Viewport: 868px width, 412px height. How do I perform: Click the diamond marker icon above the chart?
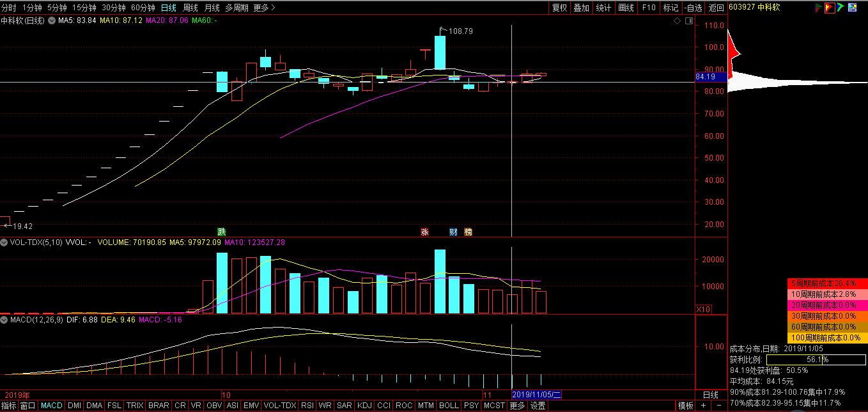click(x=678, y=20)
